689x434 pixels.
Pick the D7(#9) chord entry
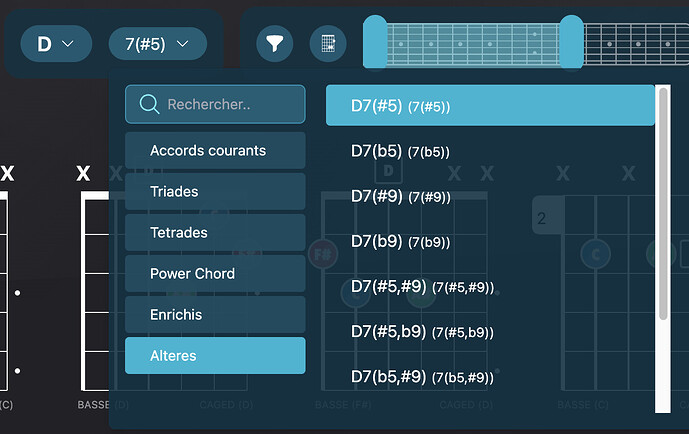point(490,196)
